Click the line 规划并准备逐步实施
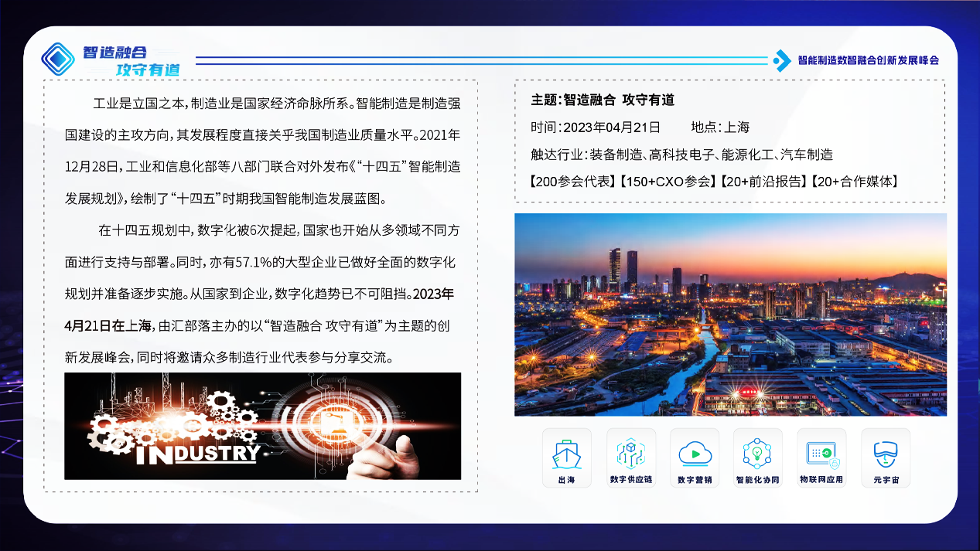The image size is (980, 551). tap(125, 294)
